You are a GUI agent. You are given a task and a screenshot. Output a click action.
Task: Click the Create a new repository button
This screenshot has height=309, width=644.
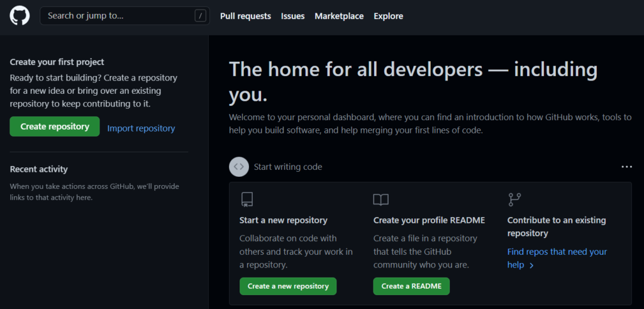pos(288,286)
